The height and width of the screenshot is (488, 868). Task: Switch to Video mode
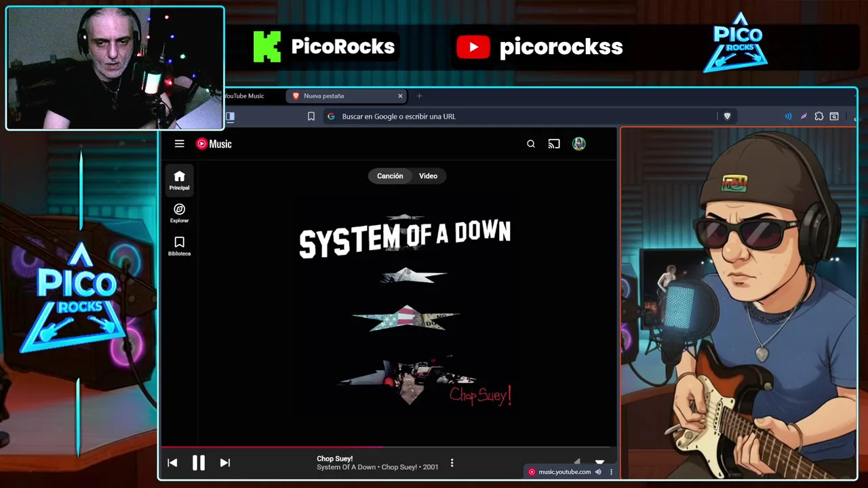(x=428, y=176)
